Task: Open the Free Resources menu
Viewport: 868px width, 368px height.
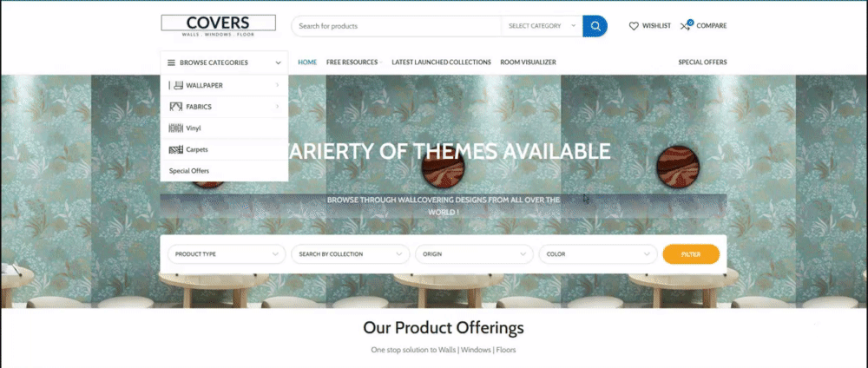Action: 353,62
